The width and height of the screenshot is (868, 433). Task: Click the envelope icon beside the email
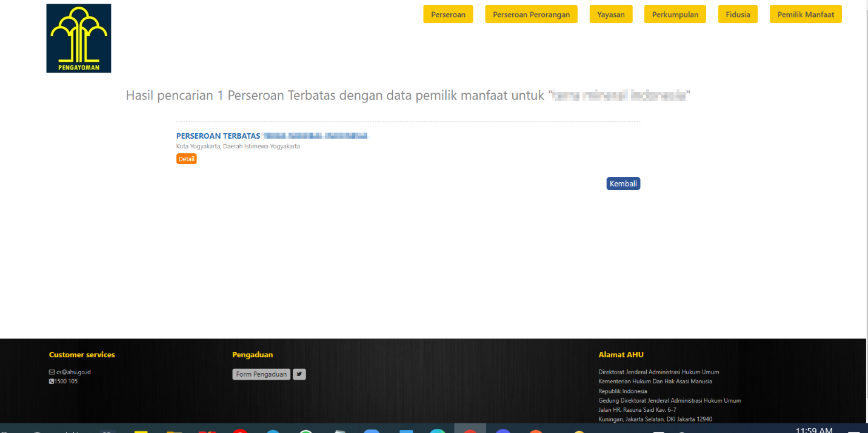pos(52,372)
